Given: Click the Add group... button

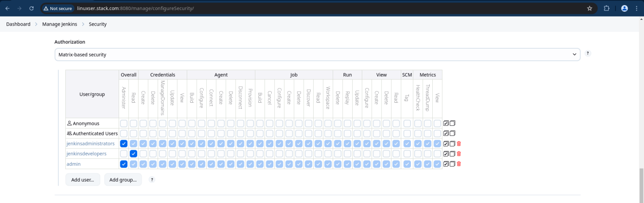Looking at the screenshot, I should (x=123, y=180).
